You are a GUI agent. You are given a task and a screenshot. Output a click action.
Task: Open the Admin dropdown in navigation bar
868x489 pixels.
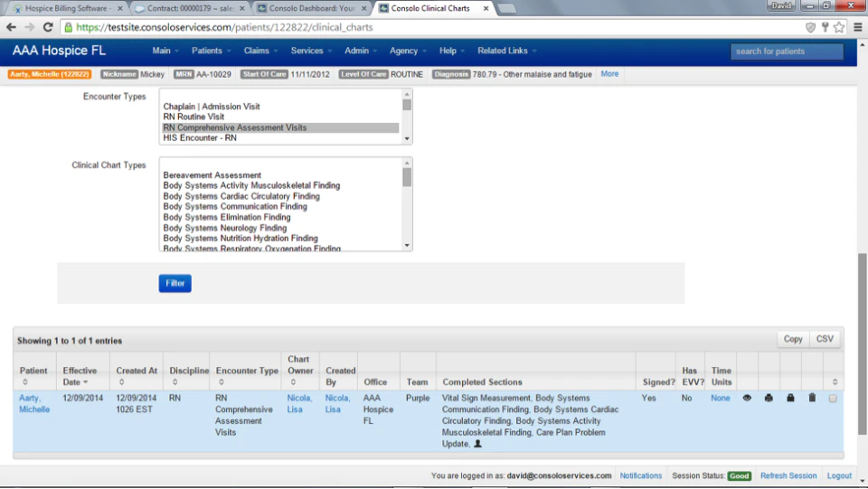tap(361, 51)
